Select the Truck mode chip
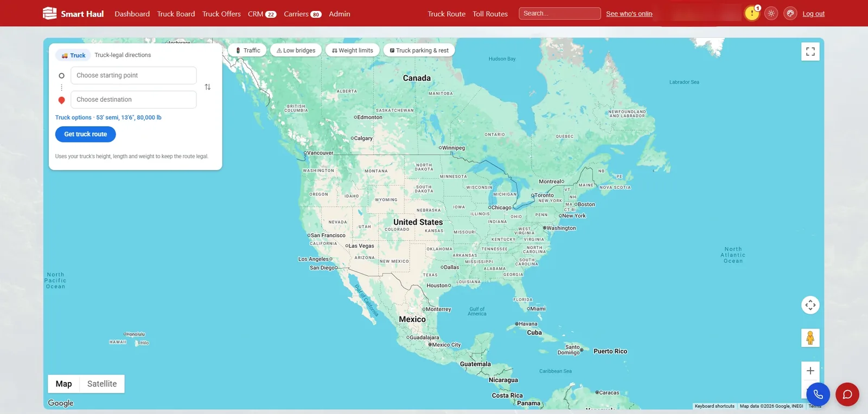The width and height of the screenshot is (868, 414). coord(73,55)
